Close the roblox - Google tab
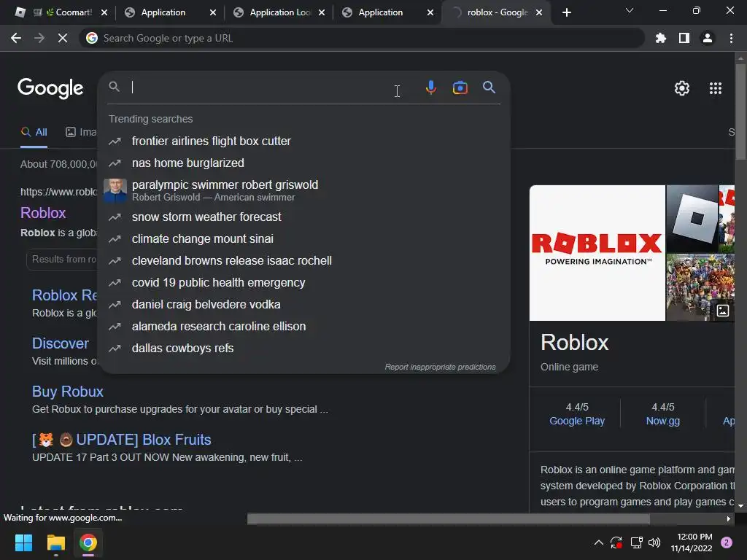The width and height of the screenshot is (747, 560). coord(539,12)
